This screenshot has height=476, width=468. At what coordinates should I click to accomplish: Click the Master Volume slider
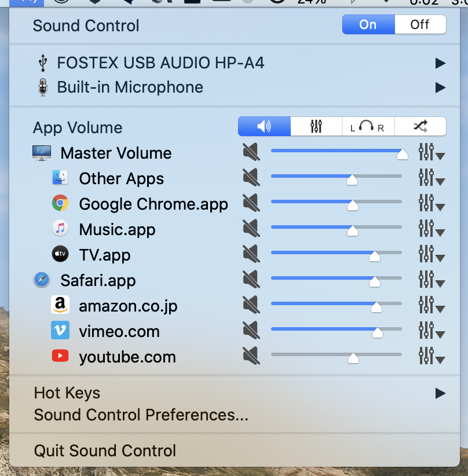[339, 153]
